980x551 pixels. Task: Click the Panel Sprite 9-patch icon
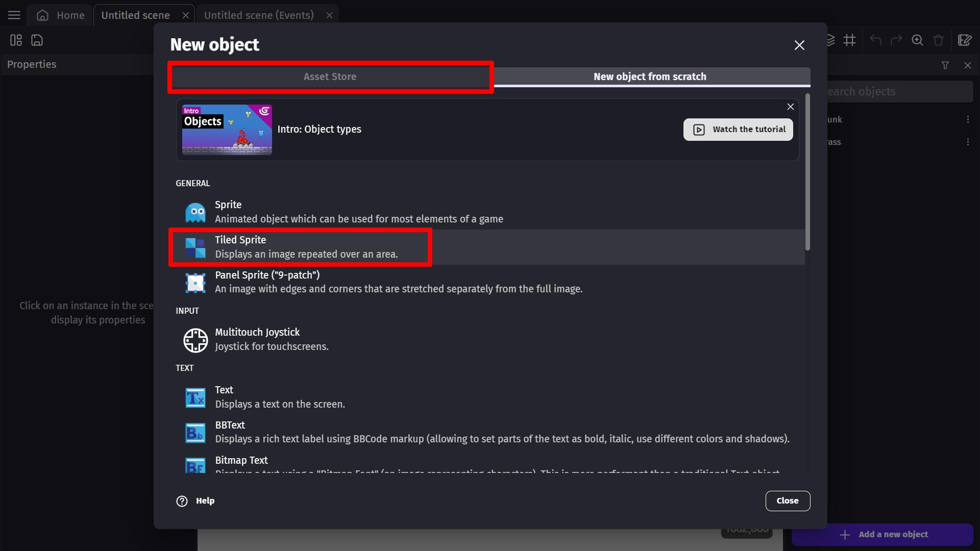pyautogui.click(x=195, y=282)
